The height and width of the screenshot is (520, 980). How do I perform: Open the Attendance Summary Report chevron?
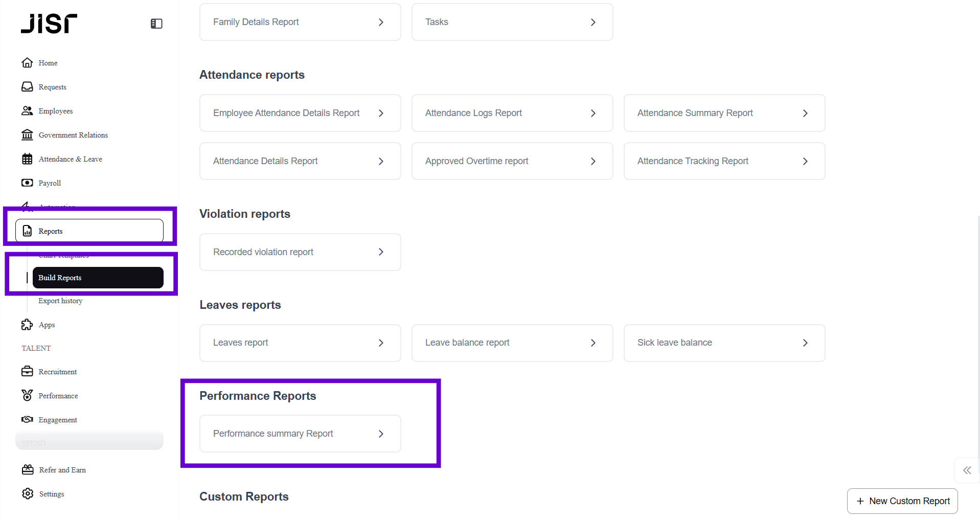point(805,113)
